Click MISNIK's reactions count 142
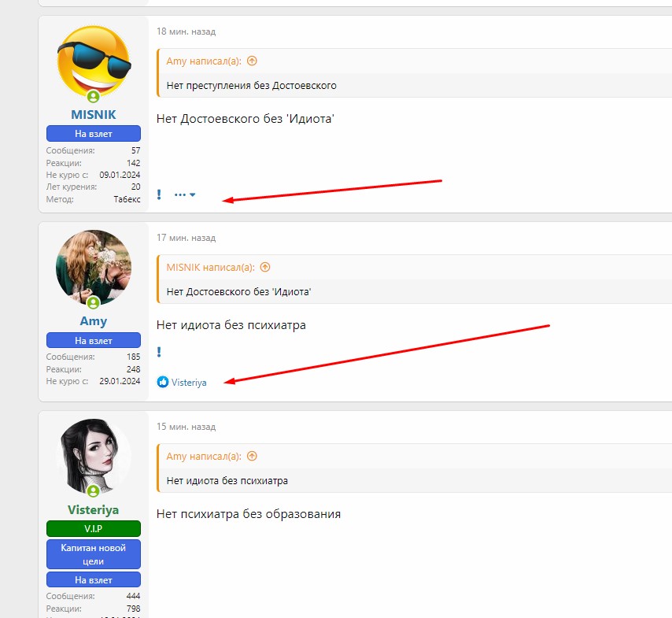The height and width of the screenshot is (618, 672). click(134, 163)
